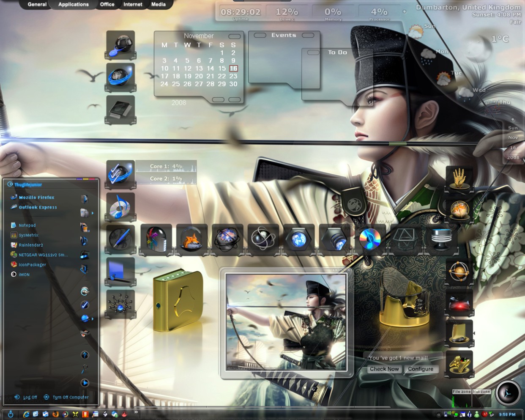Open the mail Configure button
This screenshot has height=420, width=525.
click(x=421, y=369)
